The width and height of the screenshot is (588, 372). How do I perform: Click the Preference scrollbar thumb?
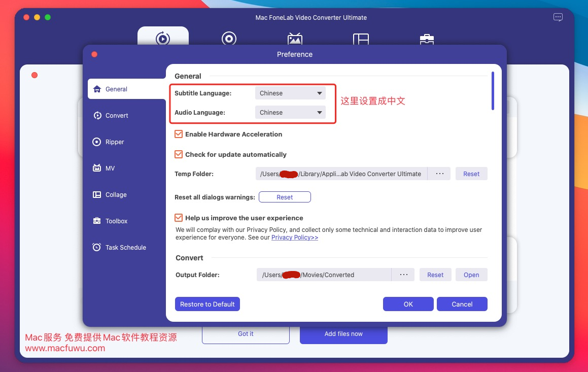click(493, 91)
